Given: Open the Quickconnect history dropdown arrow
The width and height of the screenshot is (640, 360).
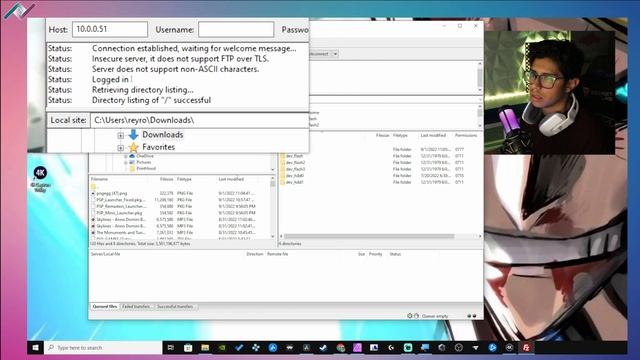Looking at the screenshot, I should tap(335, 54).
